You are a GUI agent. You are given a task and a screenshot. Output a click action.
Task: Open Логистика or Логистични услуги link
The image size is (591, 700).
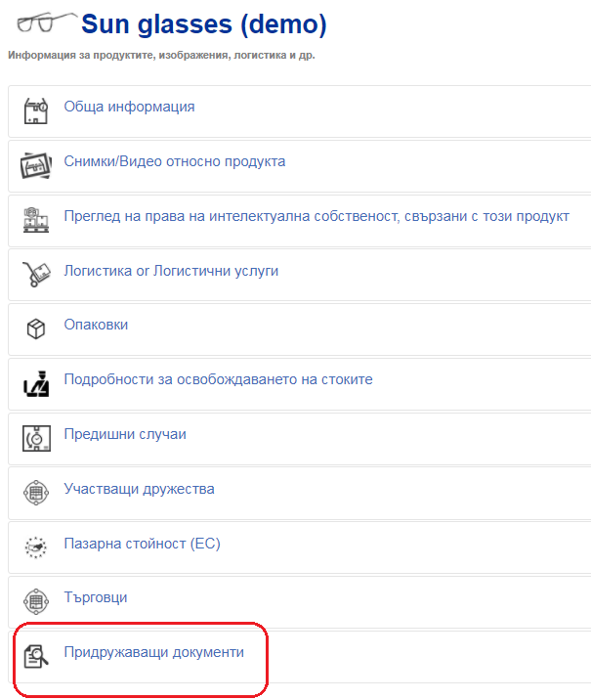[x=171, y=271]
